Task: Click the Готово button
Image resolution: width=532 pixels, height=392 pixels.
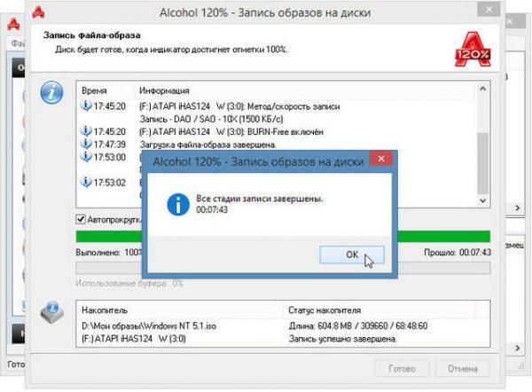Action: 402,369
